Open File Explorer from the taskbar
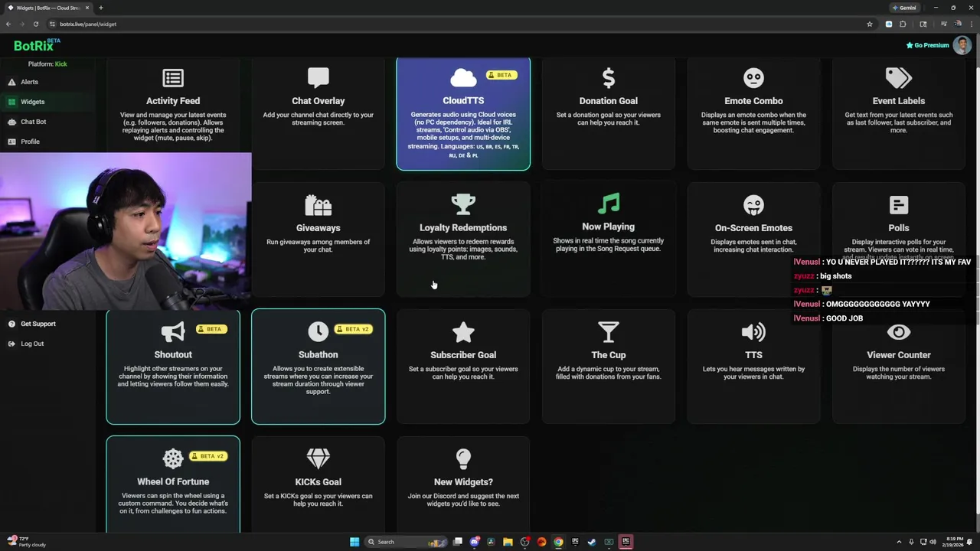The width and height of the screenshot is (980, 551). click(508, 542)
